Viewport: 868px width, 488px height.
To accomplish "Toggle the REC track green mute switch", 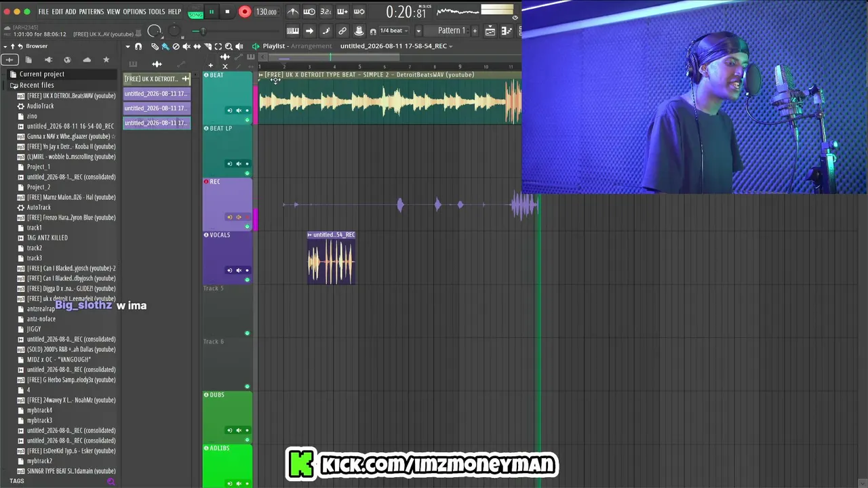I will pyautogui.click(x=247, y=226).
